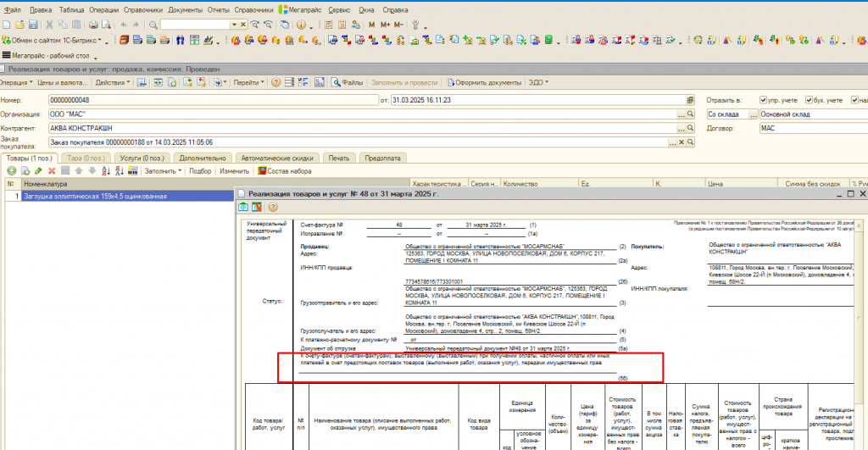Viewport: 868px width, 450px height.
Task: Click the barcode search icon in goods toolbar
Action: (133, 171)
